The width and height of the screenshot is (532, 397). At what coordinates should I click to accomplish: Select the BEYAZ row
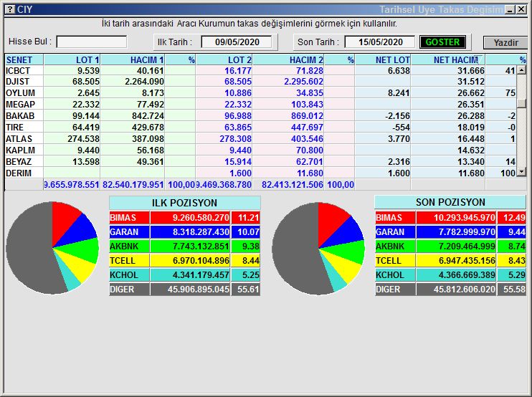[x=260, y=162]
